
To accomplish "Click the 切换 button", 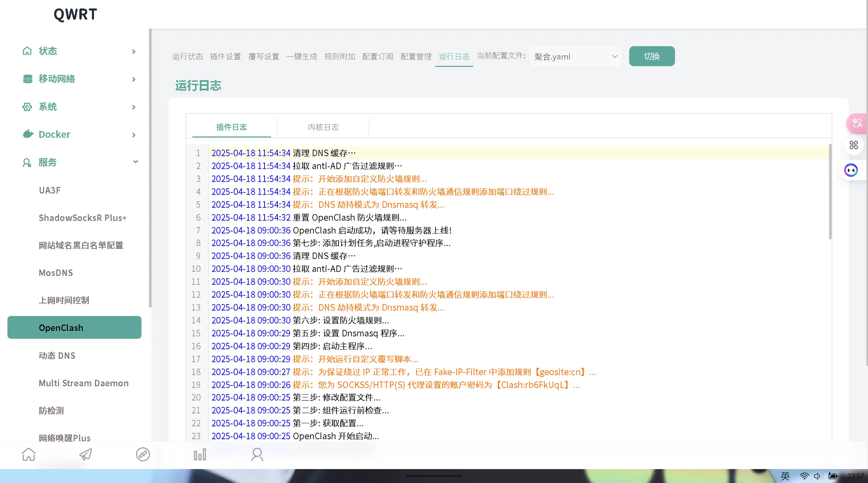I will pos(652,56).
